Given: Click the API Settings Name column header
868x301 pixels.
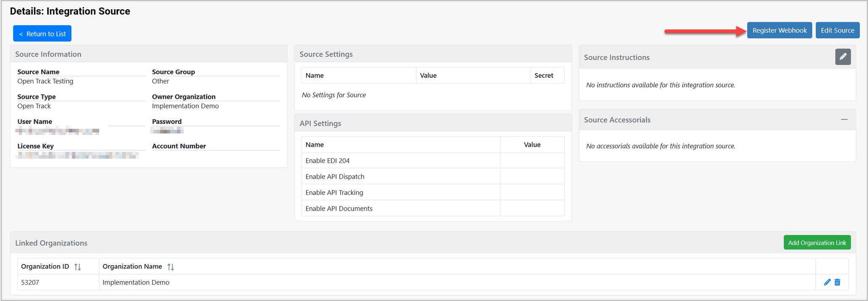Looking at the screenshot, I should tap(401, 145).
